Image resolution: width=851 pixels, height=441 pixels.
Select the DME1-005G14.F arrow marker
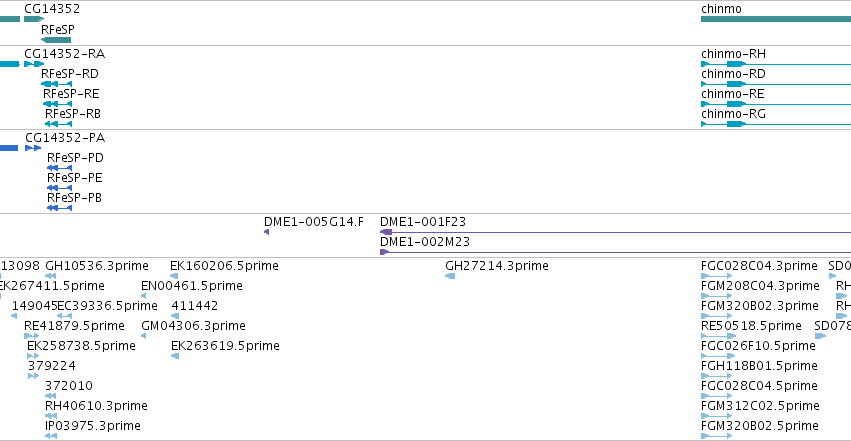click(x=266, y=232)
